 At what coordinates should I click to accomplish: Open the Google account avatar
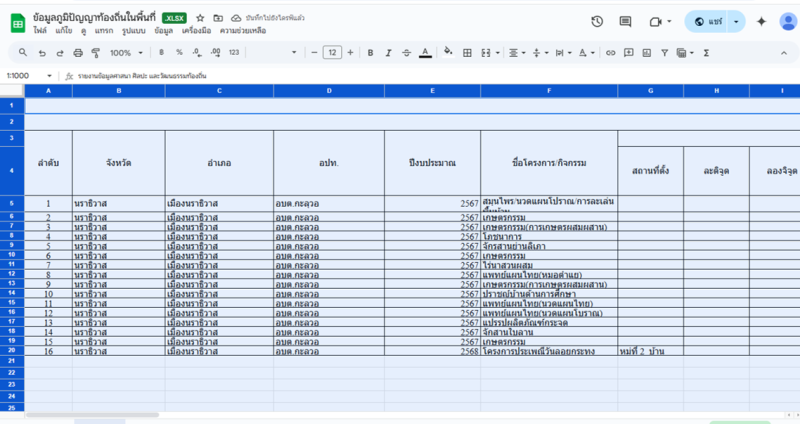click(789, 21)
